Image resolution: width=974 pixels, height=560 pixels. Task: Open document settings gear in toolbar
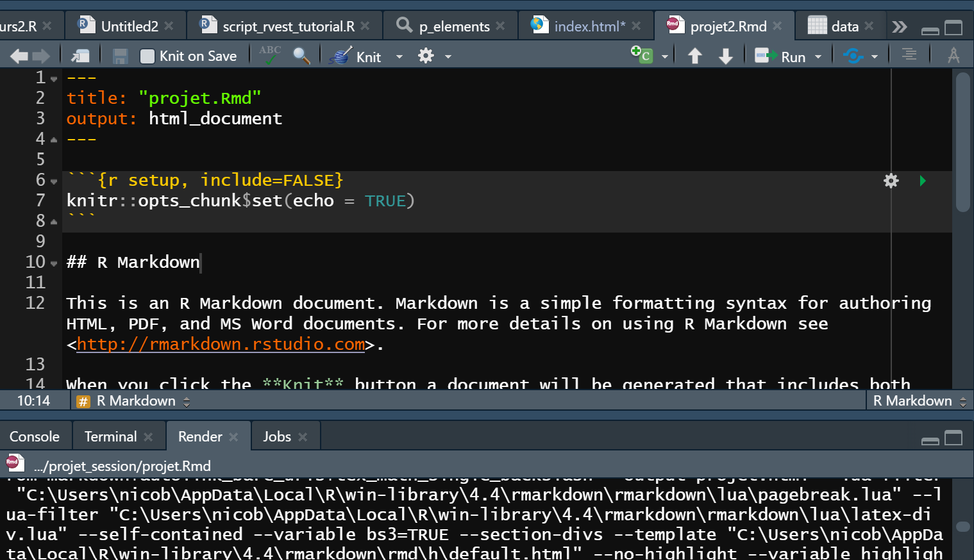pos(426,56)
